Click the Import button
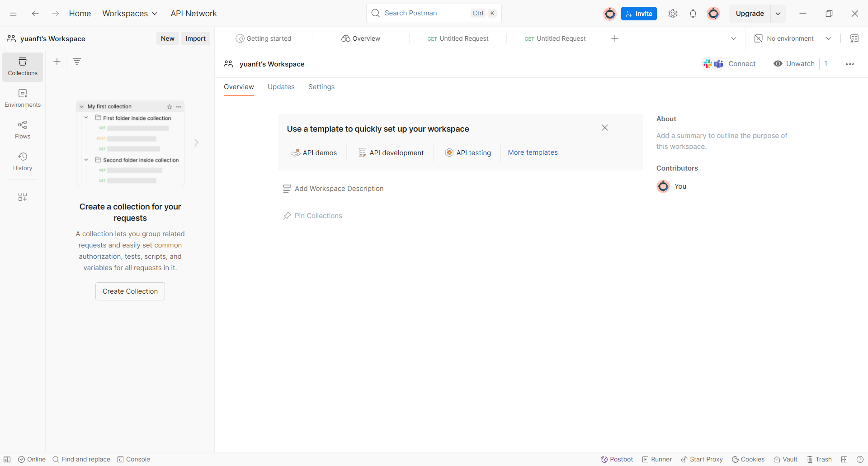This screenshot has height=466, width=868. (x=196, y=38)
